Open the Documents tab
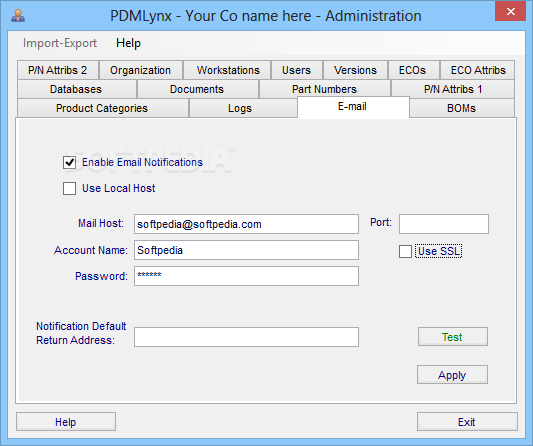This screenshot has height=446, width=533. point(197,89)
